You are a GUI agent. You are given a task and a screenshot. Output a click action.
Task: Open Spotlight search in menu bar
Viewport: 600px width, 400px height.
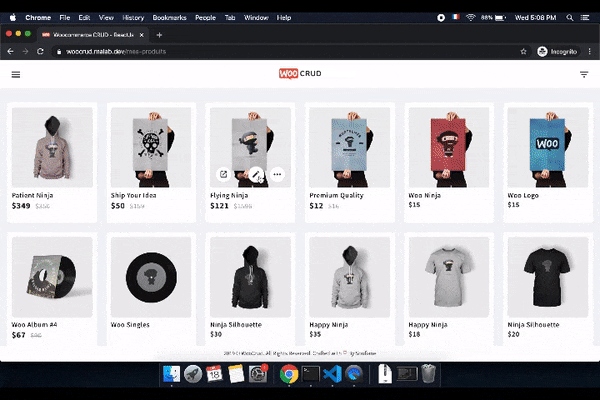pyautogui.click(x=570, y=18)
